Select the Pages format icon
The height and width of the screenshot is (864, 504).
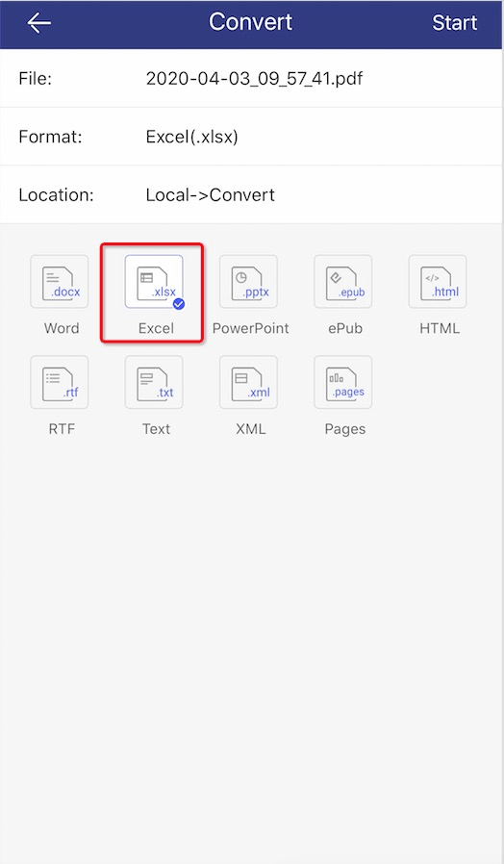click(x=343, y=382)
